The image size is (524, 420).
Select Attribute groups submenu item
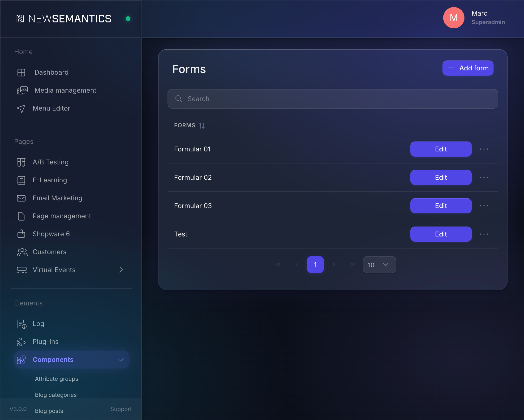pyautogui.click(x=57, y=379)
